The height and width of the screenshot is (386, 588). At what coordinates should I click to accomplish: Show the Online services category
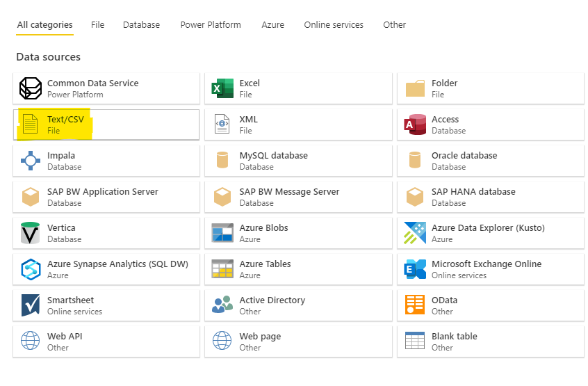pyautogui.click(x=334, y=25)
